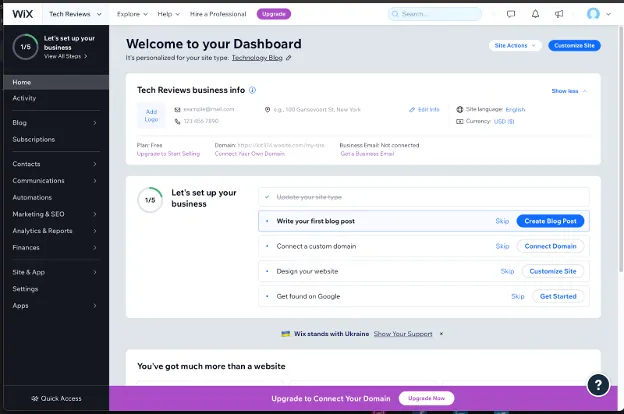The width and height of the screenshot is (624, 414).
Task: Go to Home in the sidebar
Action: tap(56, 82)
